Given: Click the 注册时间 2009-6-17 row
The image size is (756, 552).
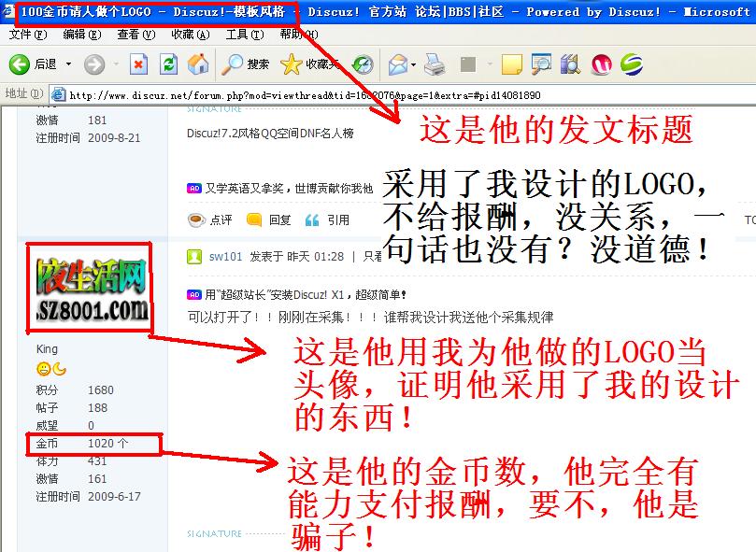Looking at the screenshot, I should (x=88, y=497).
